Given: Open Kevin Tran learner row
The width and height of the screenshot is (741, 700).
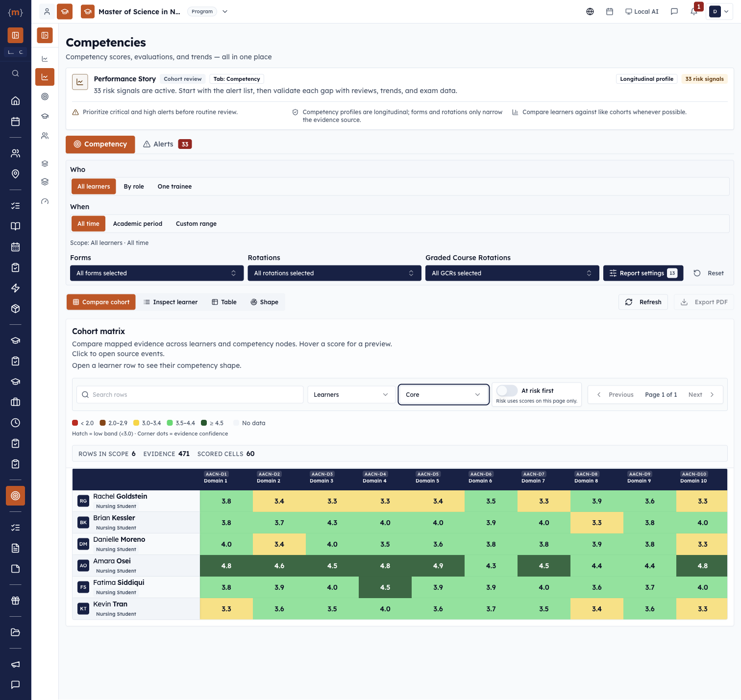Looking at the screenshot, I should pyautogui.click(x=136, y=609).
